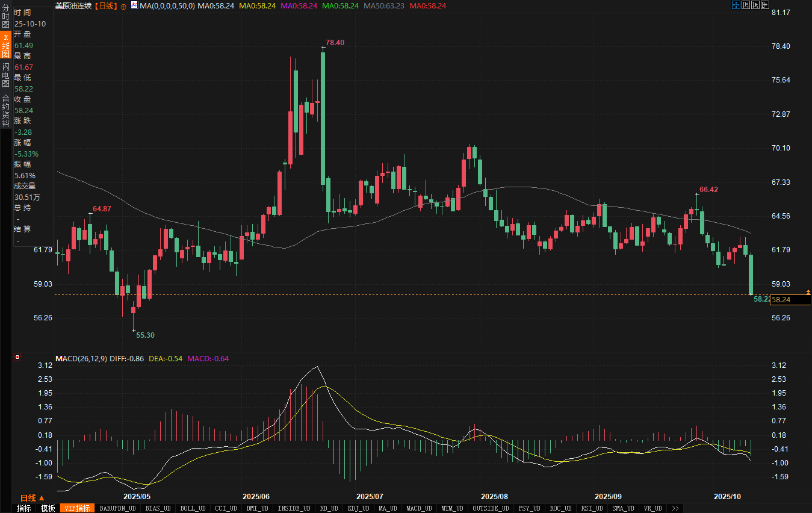Click the orange arrows beside price 58.24

[808, 292]
